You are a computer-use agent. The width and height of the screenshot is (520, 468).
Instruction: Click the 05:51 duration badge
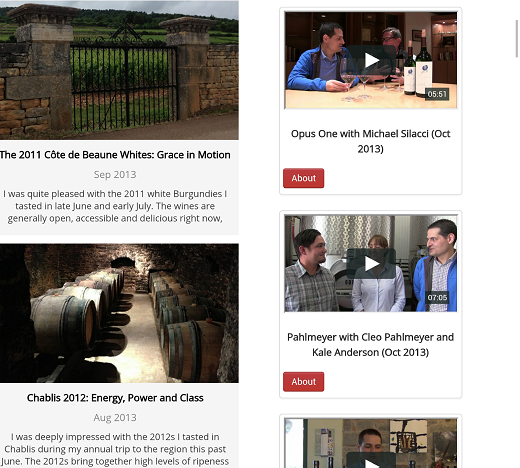437,94
